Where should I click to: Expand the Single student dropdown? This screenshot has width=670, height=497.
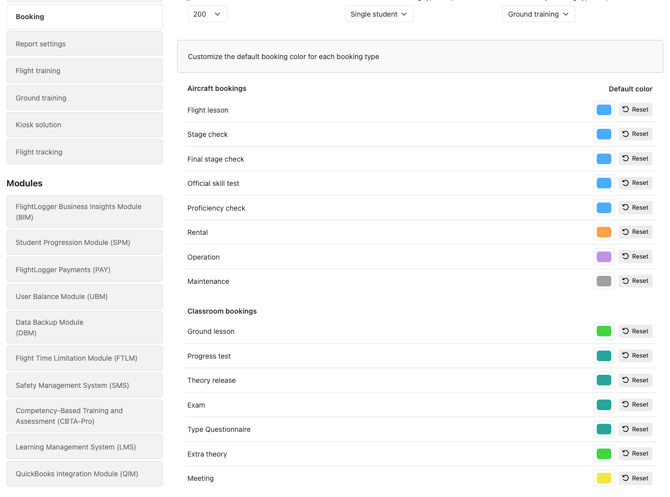point(379,14)
